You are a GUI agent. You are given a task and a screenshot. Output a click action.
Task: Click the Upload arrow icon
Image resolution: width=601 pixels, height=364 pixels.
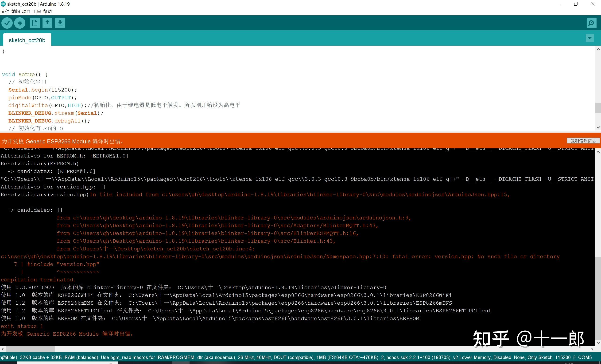[20, 23]
